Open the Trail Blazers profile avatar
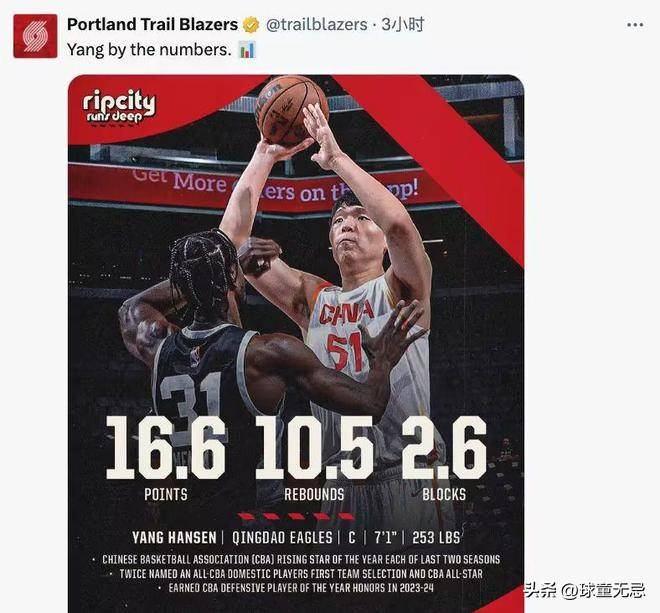 coord(35,36)
